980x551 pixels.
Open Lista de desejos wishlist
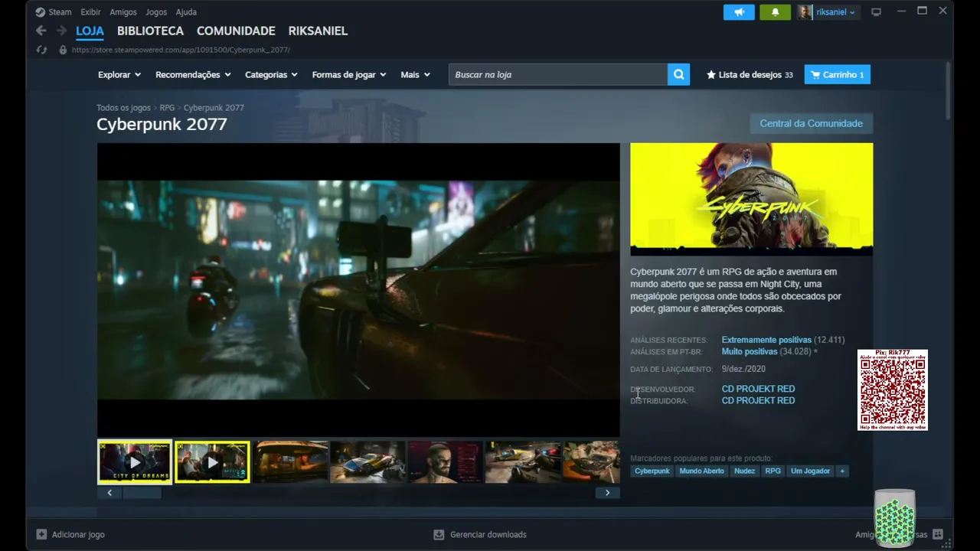(750, 75)
